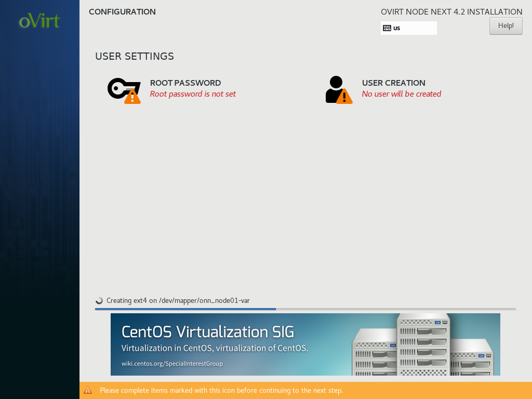Click the CONFIGURATION title

coord(122,12)
